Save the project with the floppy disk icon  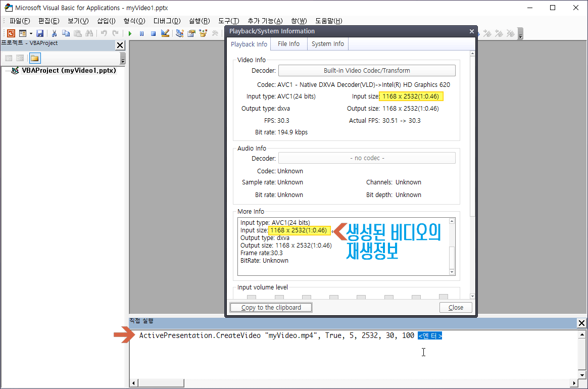[x=40, y=33]
